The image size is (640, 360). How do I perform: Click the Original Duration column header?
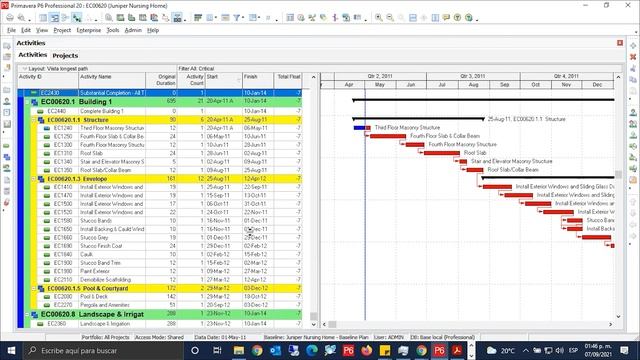coord(161,80)
